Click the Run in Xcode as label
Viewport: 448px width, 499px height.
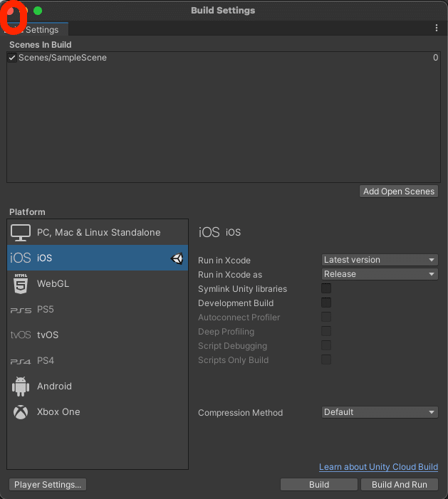pyautogui.click(x=230, y=275)
